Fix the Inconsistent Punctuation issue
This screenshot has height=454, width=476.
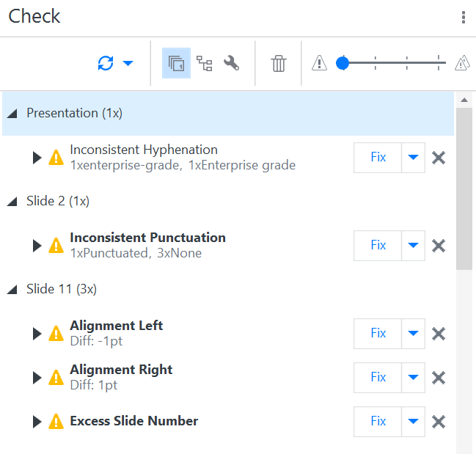(x=378, y=246)
